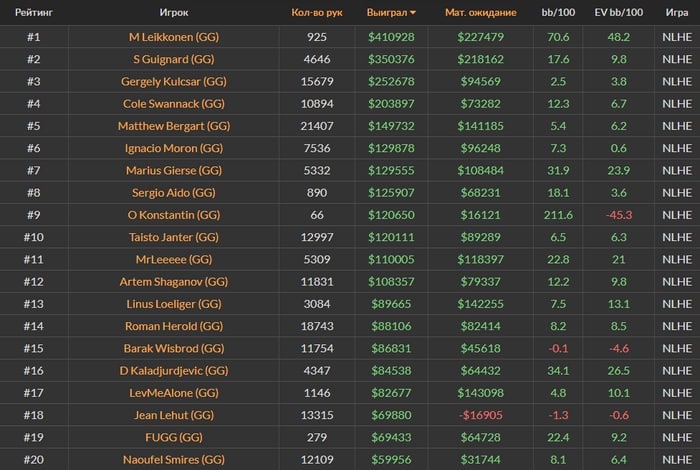Open Cole Swannack (GG) profile
The width and height of the screenshot is (700, 470).
click(173, 104)
